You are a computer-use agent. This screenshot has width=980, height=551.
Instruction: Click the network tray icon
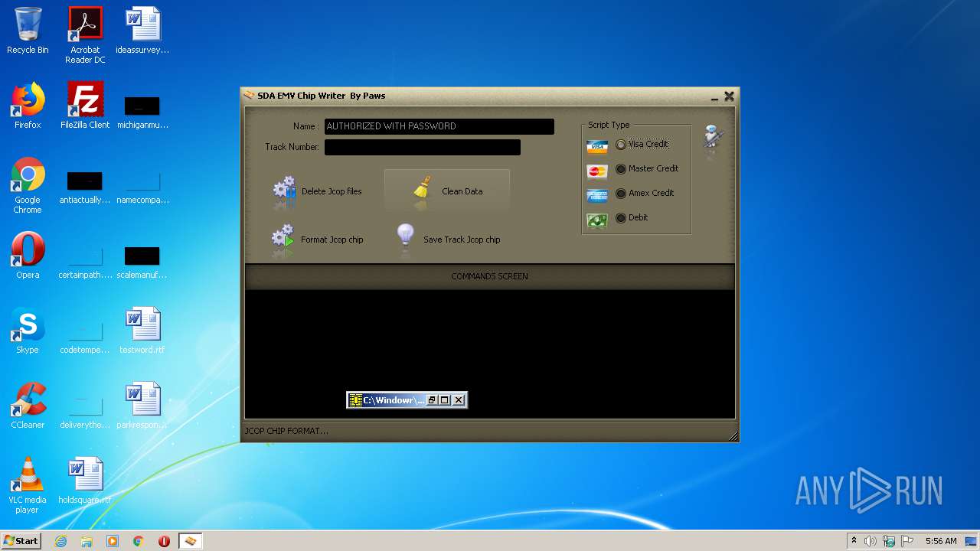(889, 541)
